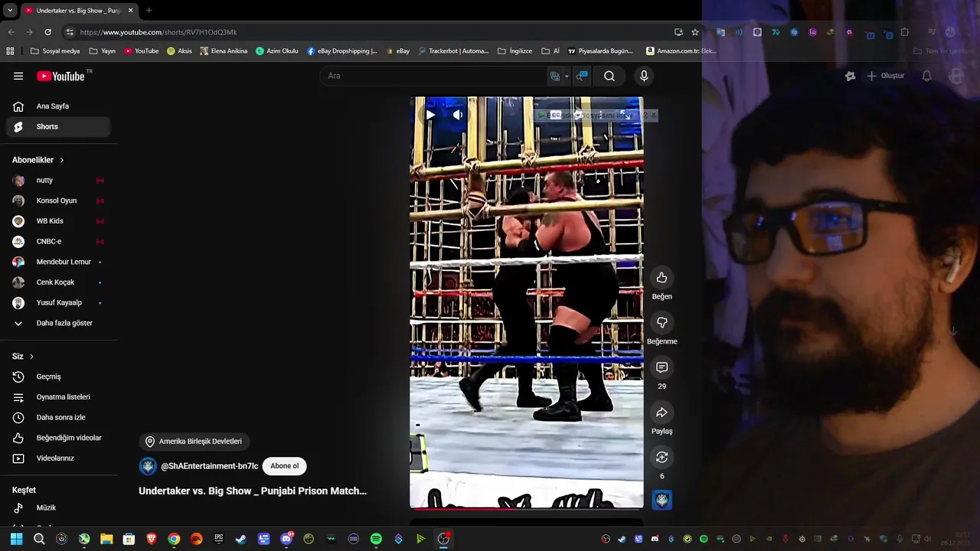The width and height of the screenshot is (980, 551).
Task: Go to Ana Sayfa in sidebar
Action: [58, 106]
